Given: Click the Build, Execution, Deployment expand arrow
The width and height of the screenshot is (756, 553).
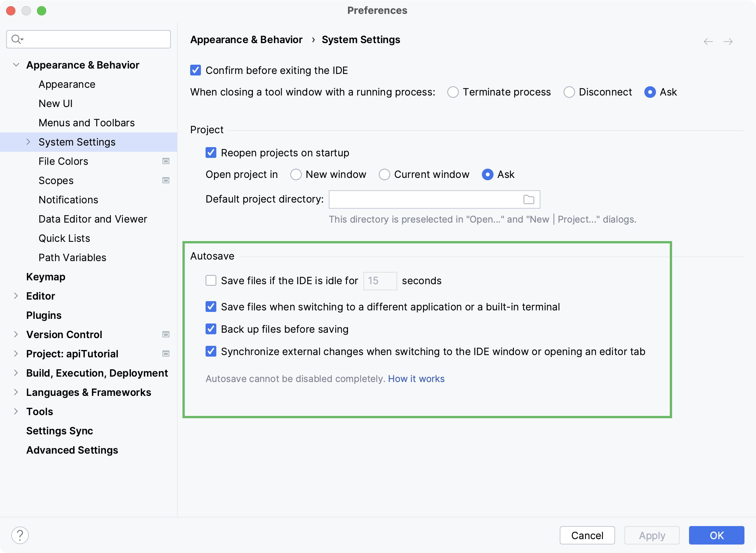Looking at the screenshot, I should coord(15,373).
